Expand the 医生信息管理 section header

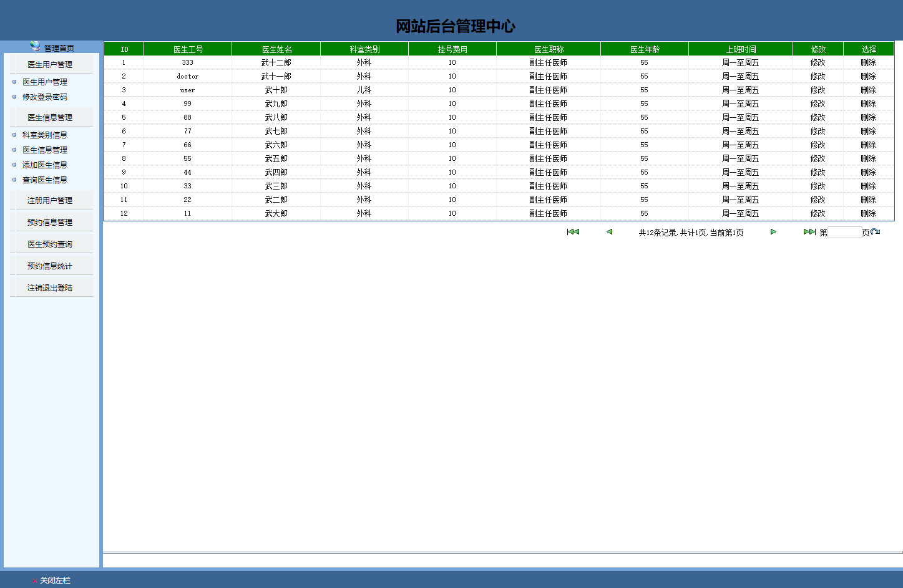click(50, 117)
